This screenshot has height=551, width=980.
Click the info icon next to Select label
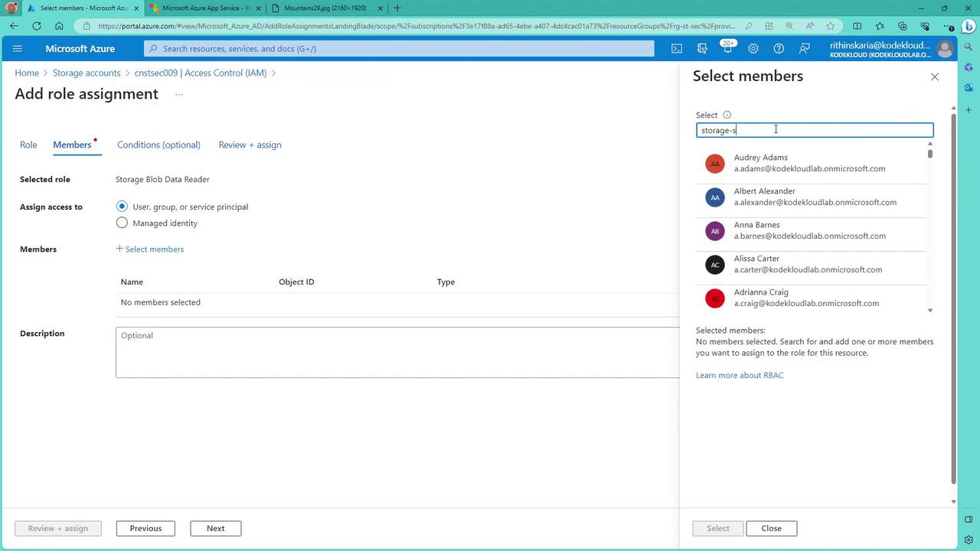[x=727, y=115]
